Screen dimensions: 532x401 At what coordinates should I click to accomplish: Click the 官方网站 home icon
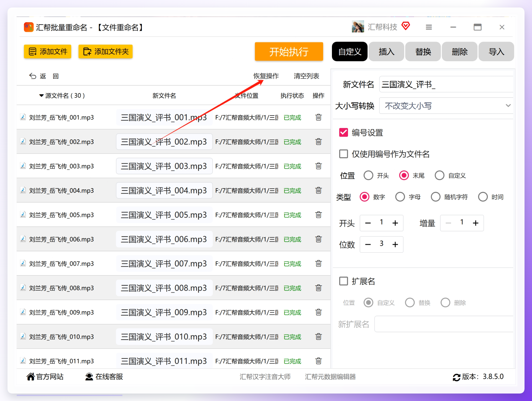(x=31, y=377)
